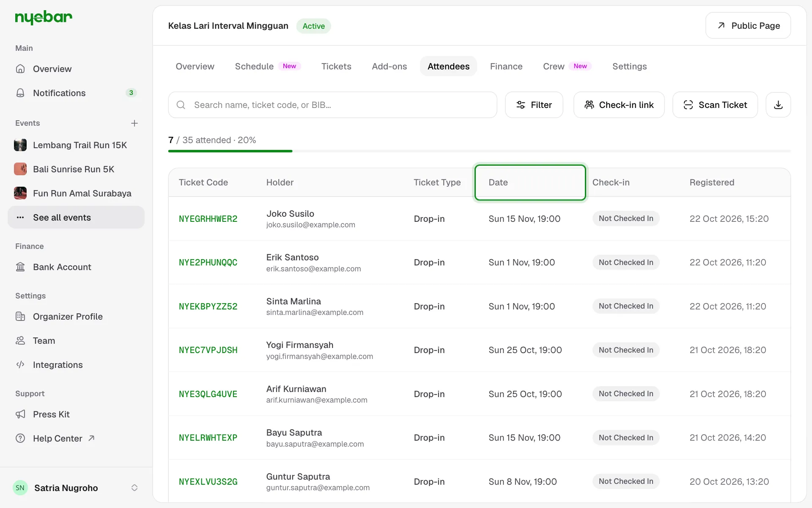Open Bank Account building icon
The width and height of the screenshot is (812, 508).
click(x=20, y=267)
